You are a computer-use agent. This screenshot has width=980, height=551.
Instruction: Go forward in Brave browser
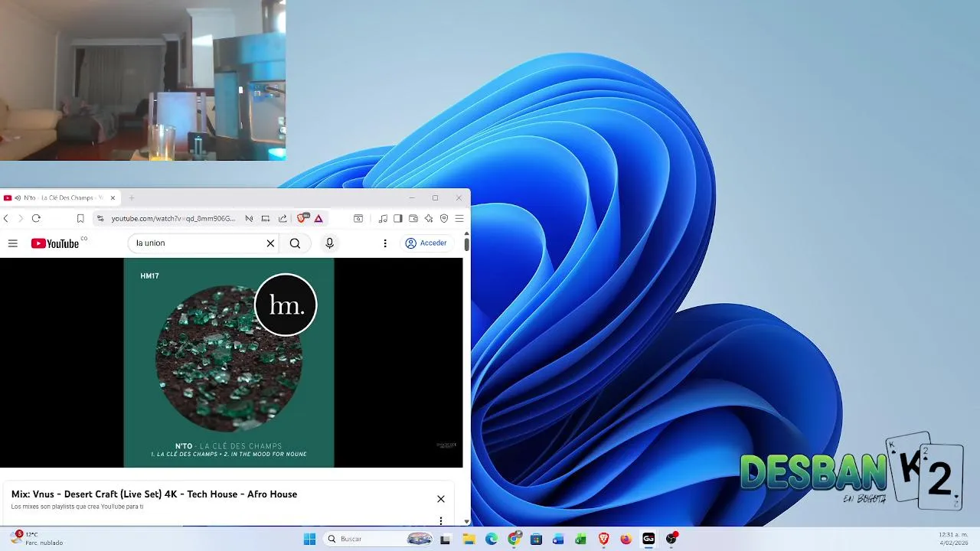[21, 218]
